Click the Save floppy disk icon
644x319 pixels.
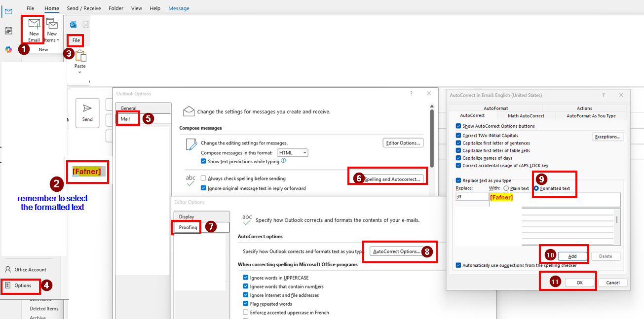(86, 25)
